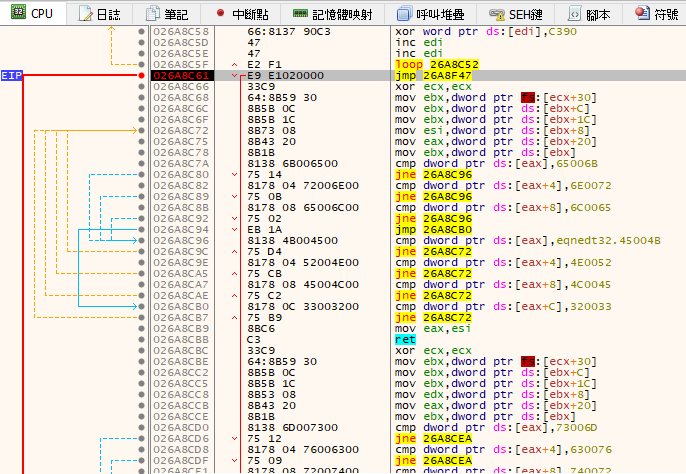Select cmp ds:[eax+4],4E0052 instruction

[503, 262]
